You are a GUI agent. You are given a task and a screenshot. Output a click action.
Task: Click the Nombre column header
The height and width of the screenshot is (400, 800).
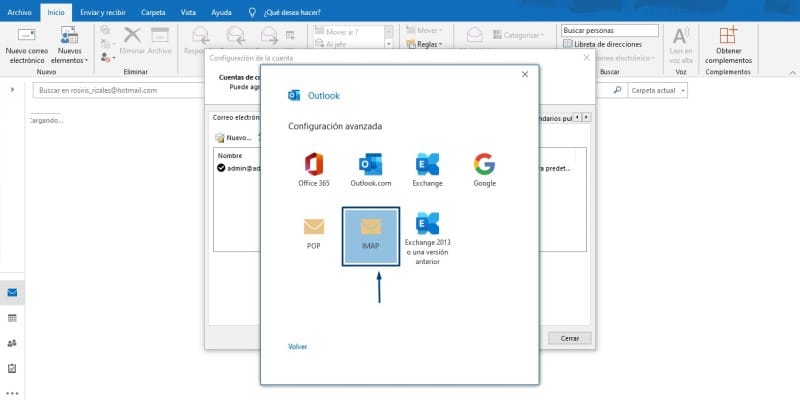230,156
